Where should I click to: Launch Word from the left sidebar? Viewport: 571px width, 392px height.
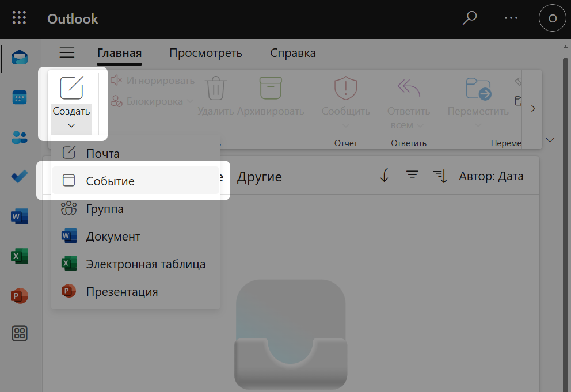20,216
